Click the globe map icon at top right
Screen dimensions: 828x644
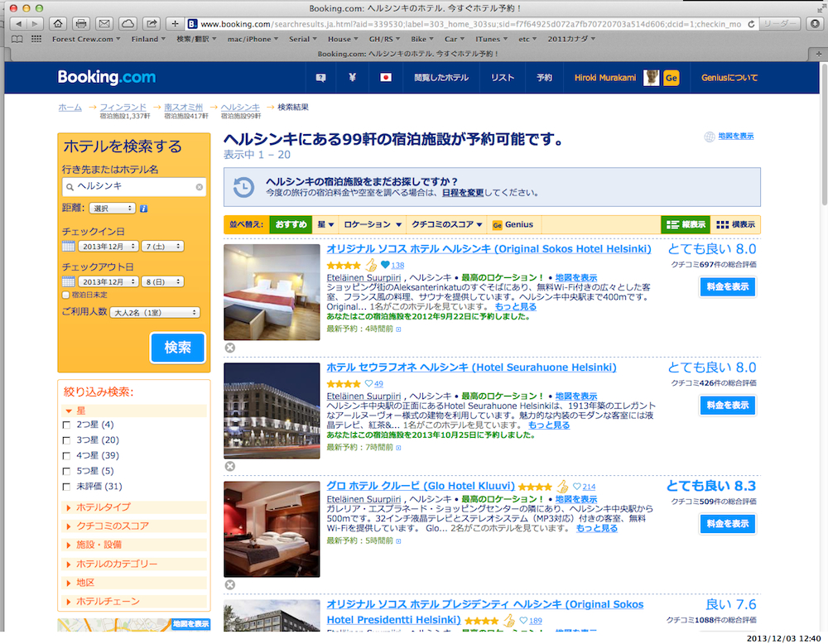pyautogui.click(x=710, y=137)
